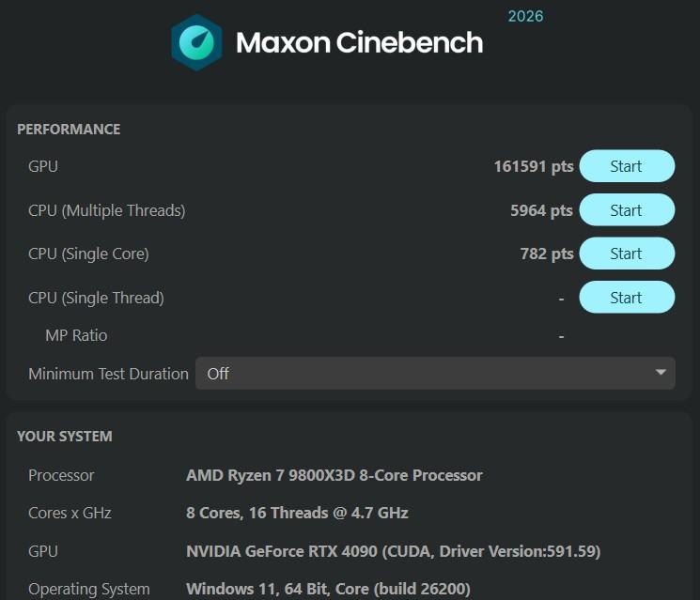The image size is (700, 600).
Task: Select the NVIDIA GeForce RTX 4090 entry
Action: coord(393,551)
